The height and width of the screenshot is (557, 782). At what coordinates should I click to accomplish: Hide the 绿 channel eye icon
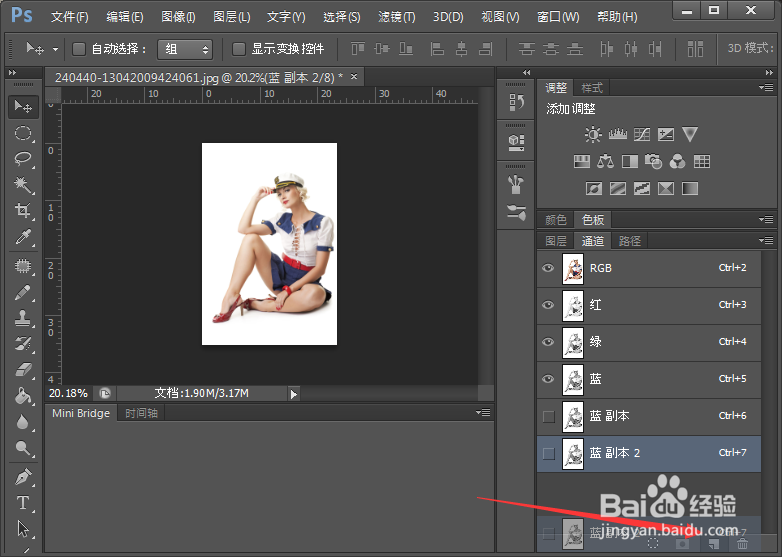pyautogui.click(x=548, y=342)
